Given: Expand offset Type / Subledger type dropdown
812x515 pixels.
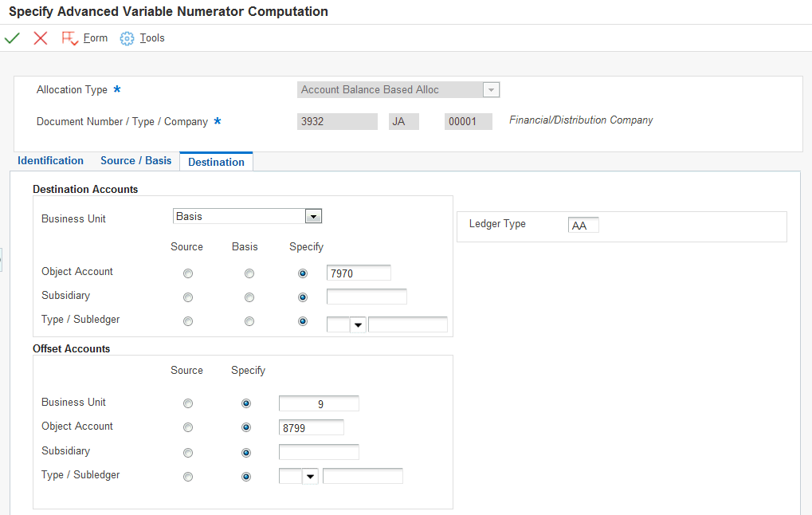Looking at the screenshot, I should [x=310, y=477].
